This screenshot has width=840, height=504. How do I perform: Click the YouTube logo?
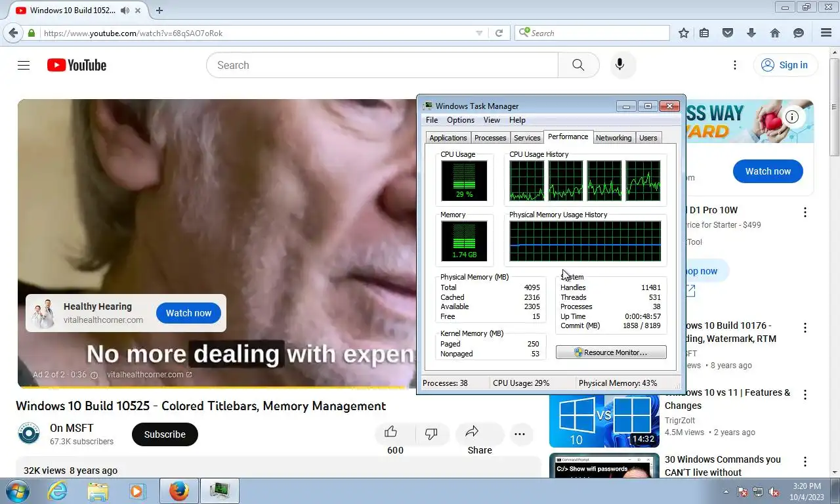coord(77,65)
